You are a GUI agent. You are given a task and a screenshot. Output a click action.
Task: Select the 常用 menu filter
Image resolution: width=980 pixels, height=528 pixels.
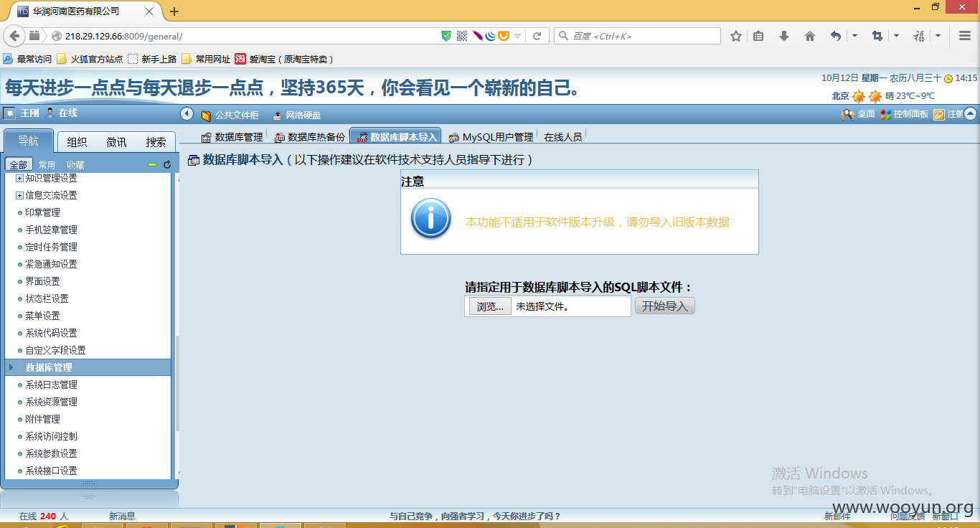47,165
